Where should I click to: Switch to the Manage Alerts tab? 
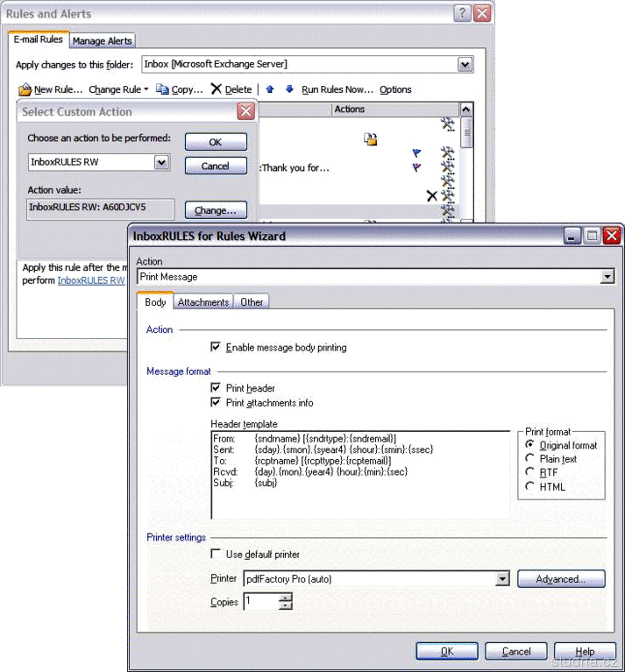102,40
